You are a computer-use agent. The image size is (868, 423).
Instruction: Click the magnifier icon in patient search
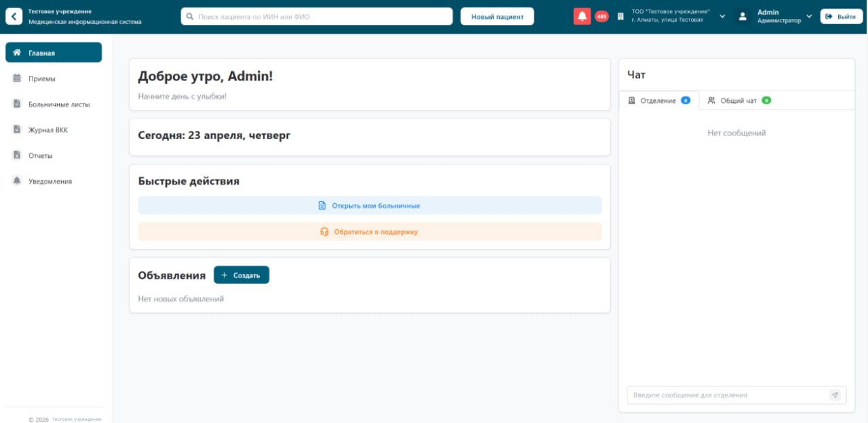(190, 16)
